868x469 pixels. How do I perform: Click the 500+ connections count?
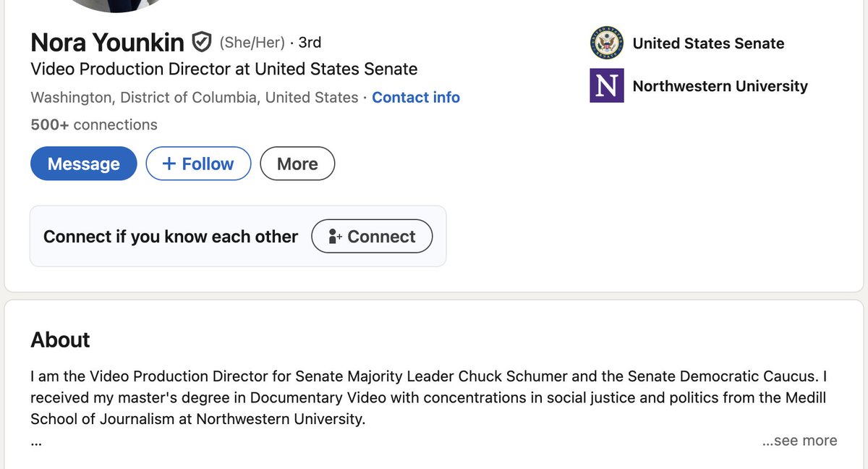(x=93, y=124)
